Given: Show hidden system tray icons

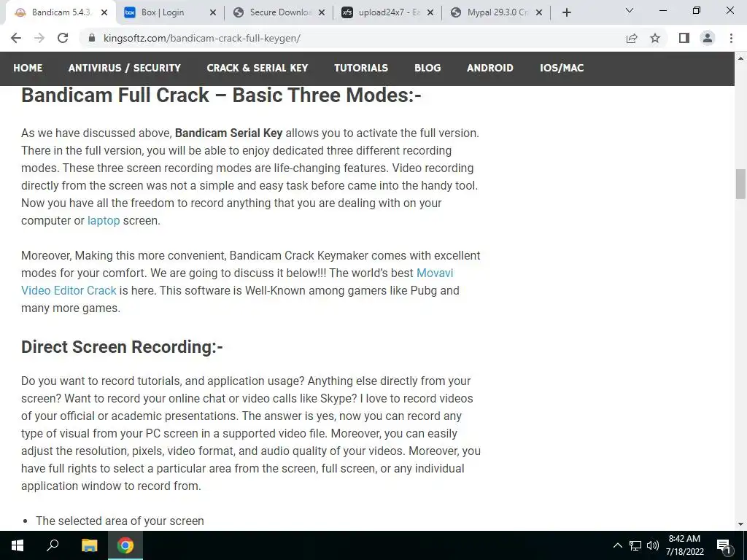Looking at the screenshot, I should (x=617, y=545).
